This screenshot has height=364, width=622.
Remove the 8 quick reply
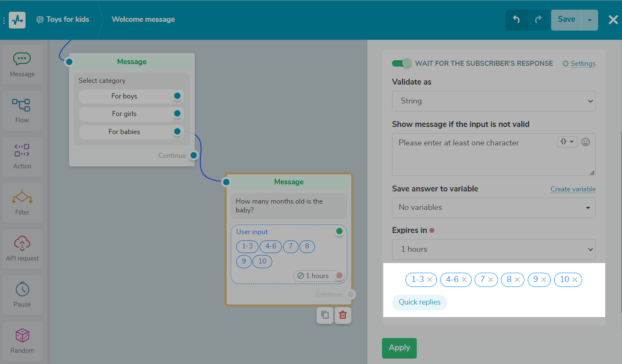click(517, 280)
